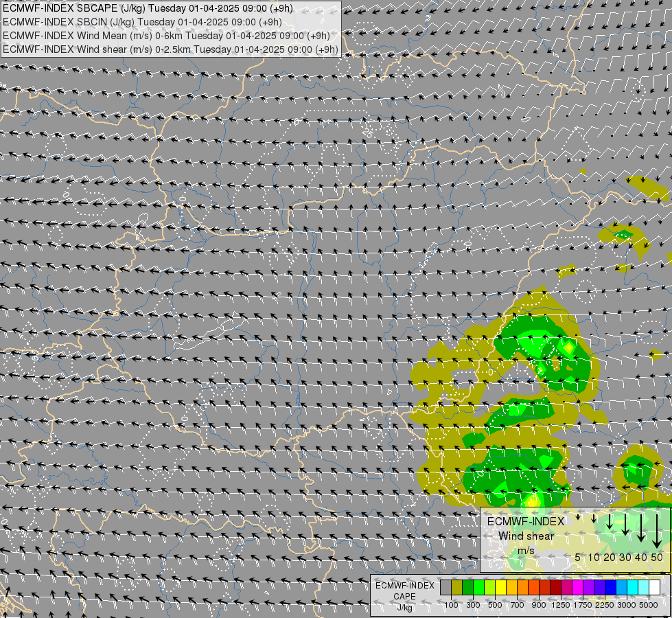Click the 50 label under shear arrows
This screenshot has height=618, width=672.
tap(657, 558)
